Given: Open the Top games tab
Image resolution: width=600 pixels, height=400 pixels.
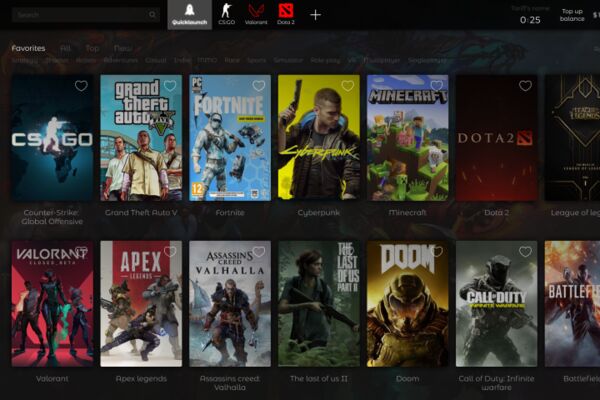Looking at the screenshot, I should [92, 48].
